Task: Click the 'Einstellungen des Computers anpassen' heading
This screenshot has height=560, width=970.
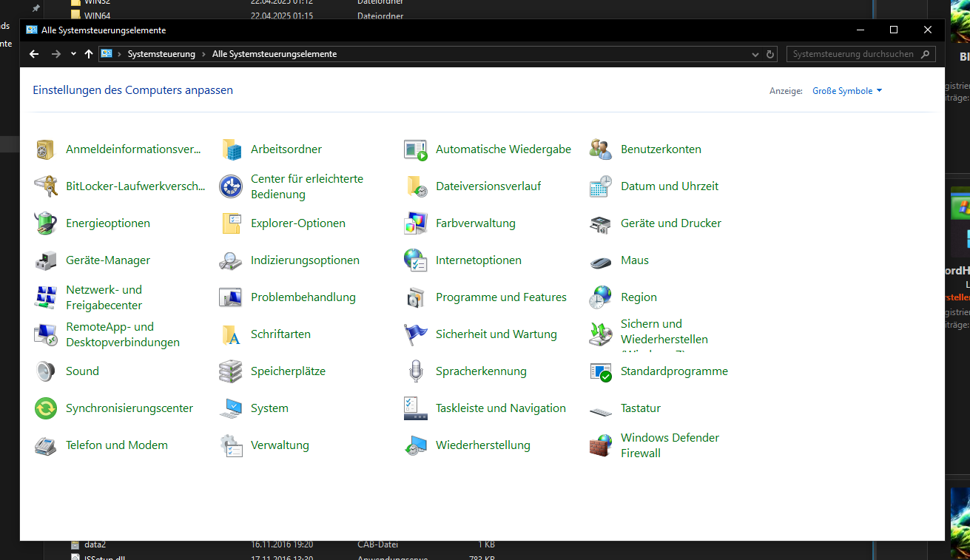Action: (x=133, y=90)
